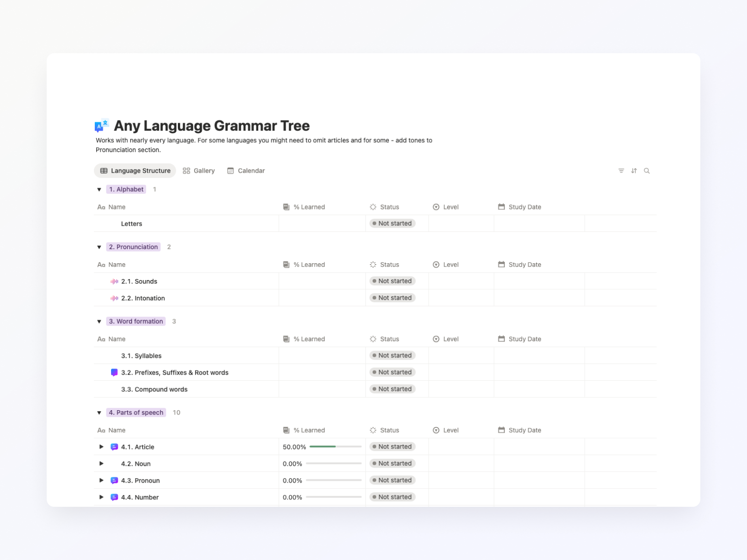Image resolution: width=747 pixels, height=560 pixels.
Task: Click Status column header in Pronunciation group
Action: [385, 265]
